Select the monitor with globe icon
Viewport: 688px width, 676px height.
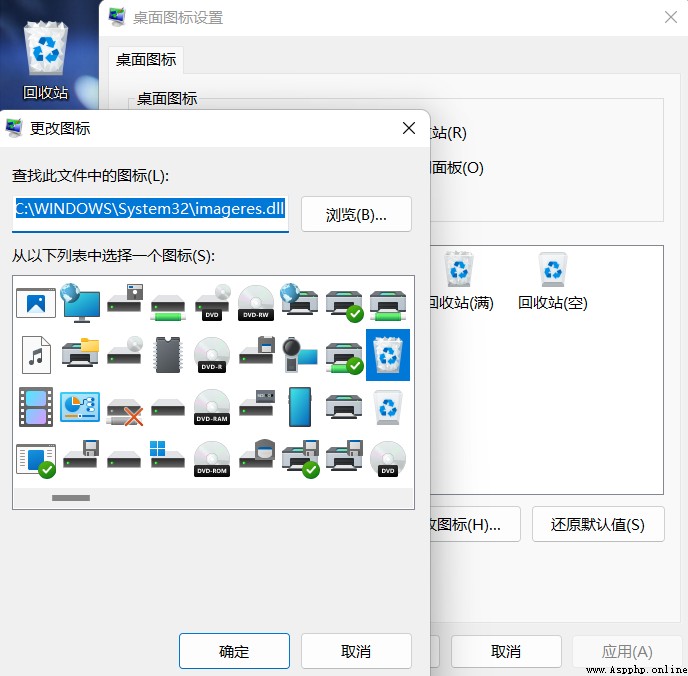point(80,303)
